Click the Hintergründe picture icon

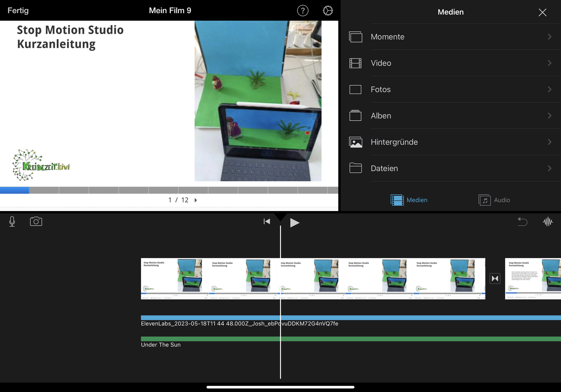[355, 142]
